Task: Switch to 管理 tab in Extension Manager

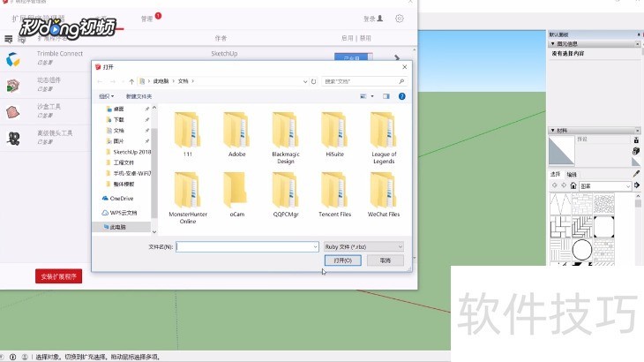Action: tap(147, 19)
